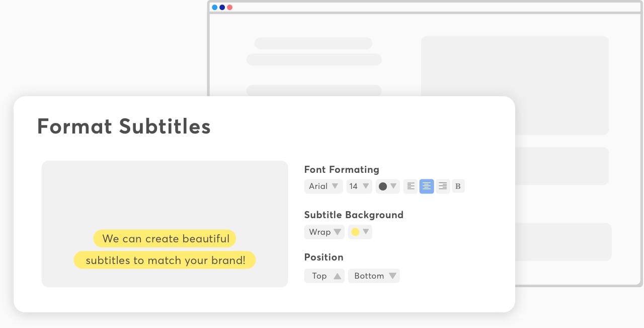Screen dimensions: 644x328
Task: Select the subtitle line "We can create beautiful"
Action: [x=165, y=239]
